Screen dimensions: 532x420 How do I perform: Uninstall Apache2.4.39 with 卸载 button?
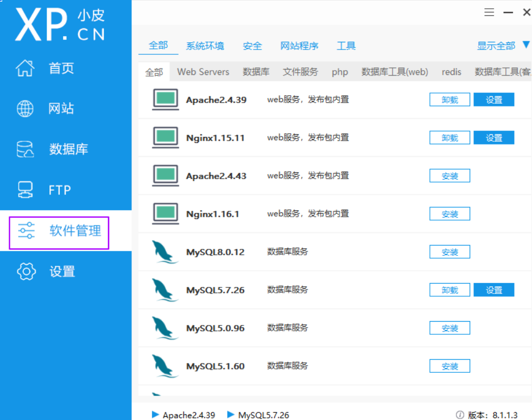coord(449,99)
